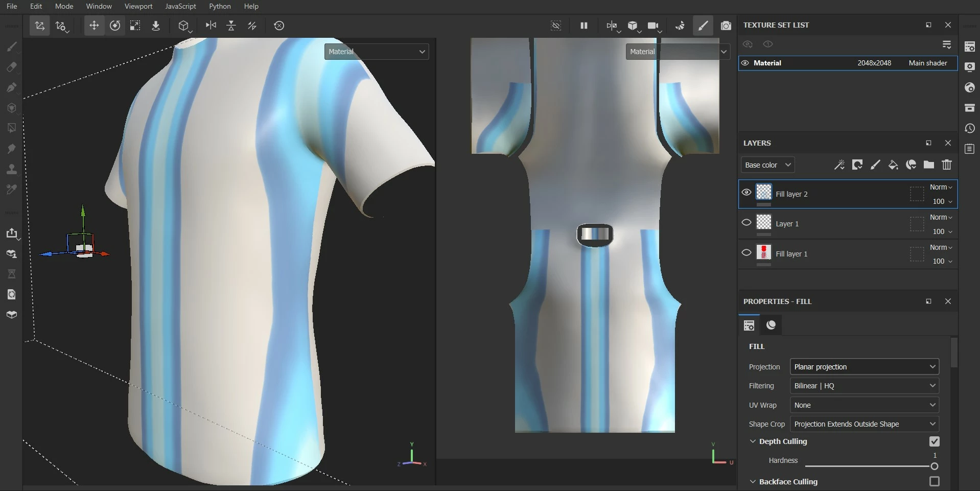Add a fill layer with bucket icon
980x491 pixels.
click(893, 165)
